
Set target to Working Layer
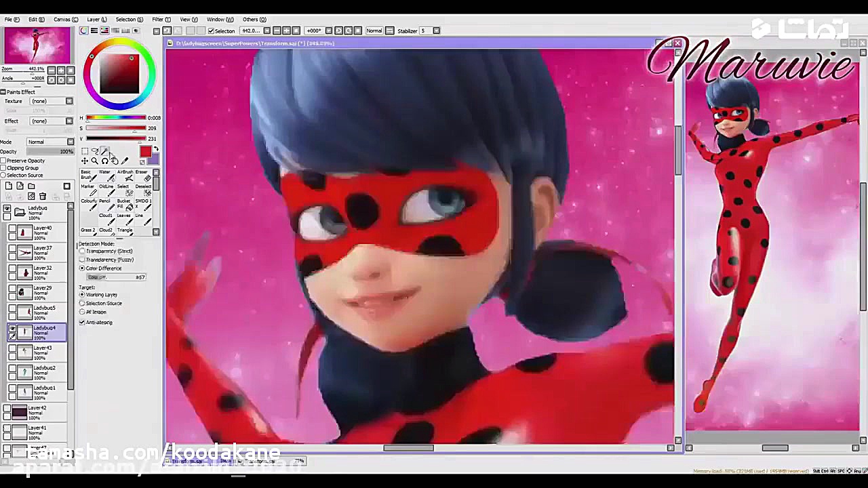click(82, 295)
